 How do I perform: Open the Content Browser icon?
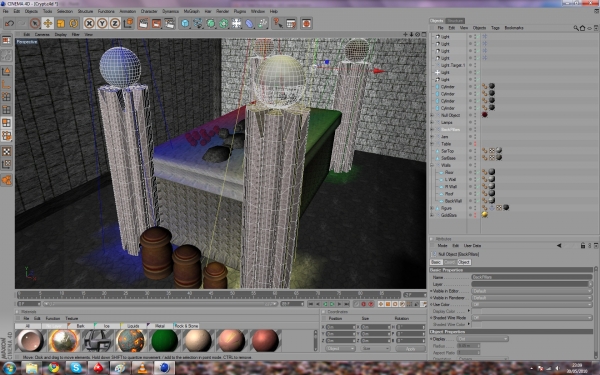[x=291, y=23]
